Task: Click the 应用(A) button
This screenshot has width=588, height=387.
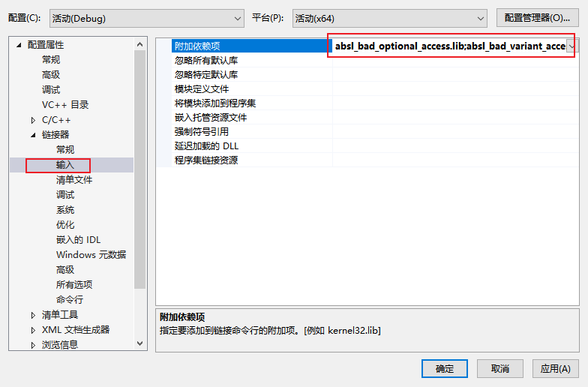Action: (x=555, y=369)
